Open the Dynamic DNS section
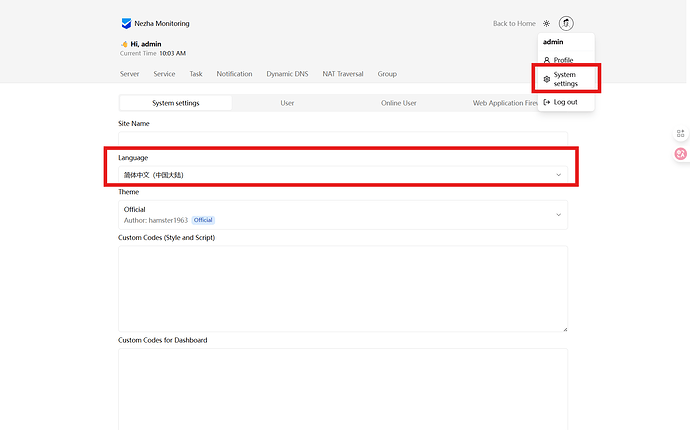The width and height of the screenshot is (690, 430). (287, 74)
